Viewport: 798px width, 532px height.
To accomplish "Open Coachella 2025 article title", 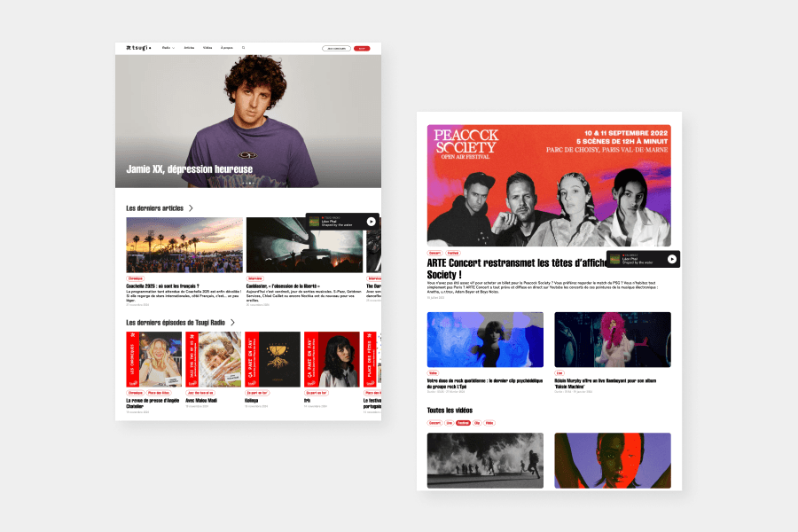I will point(162,286).
